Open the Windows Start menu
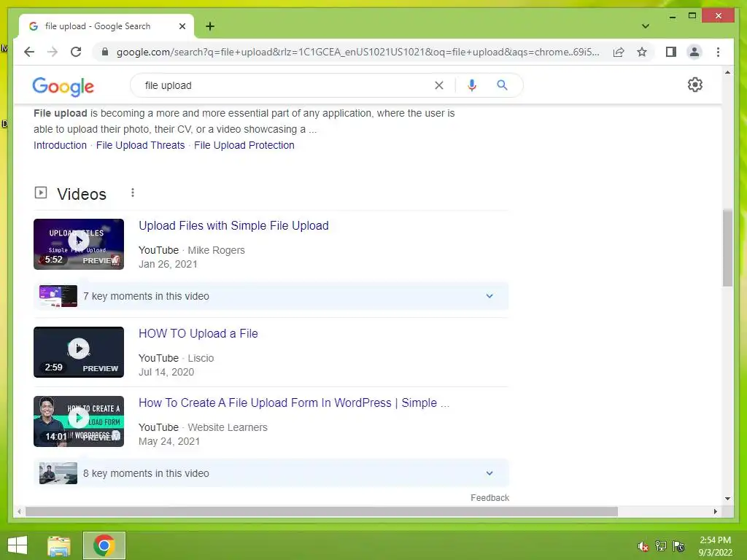This screenshot has height=560, width=747. click(18, 545)
